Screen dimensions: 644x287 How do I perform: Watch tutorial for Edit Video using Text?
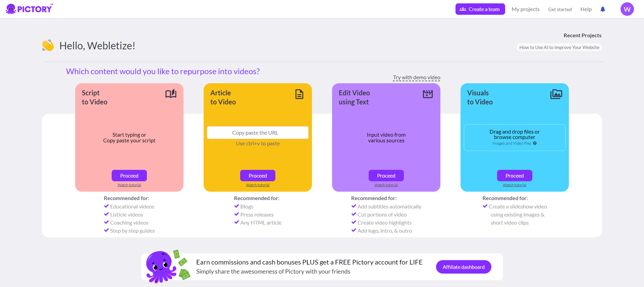(386, 185)
